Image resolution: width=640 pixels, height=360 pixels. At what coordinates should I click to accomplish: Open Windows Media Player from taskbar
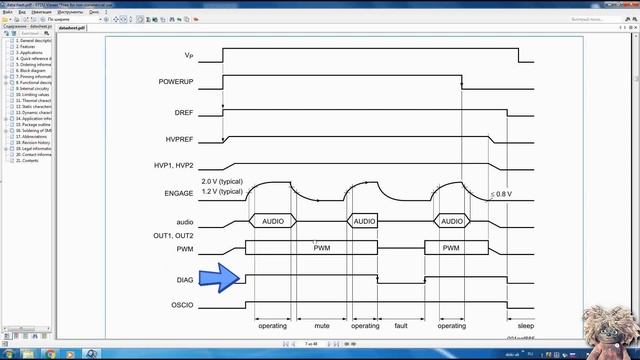(70, 354)
